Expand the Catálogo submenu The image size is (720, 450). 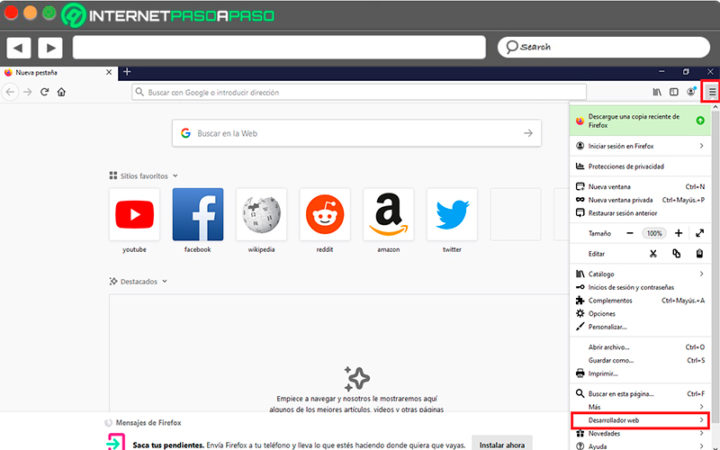(640, 274)
